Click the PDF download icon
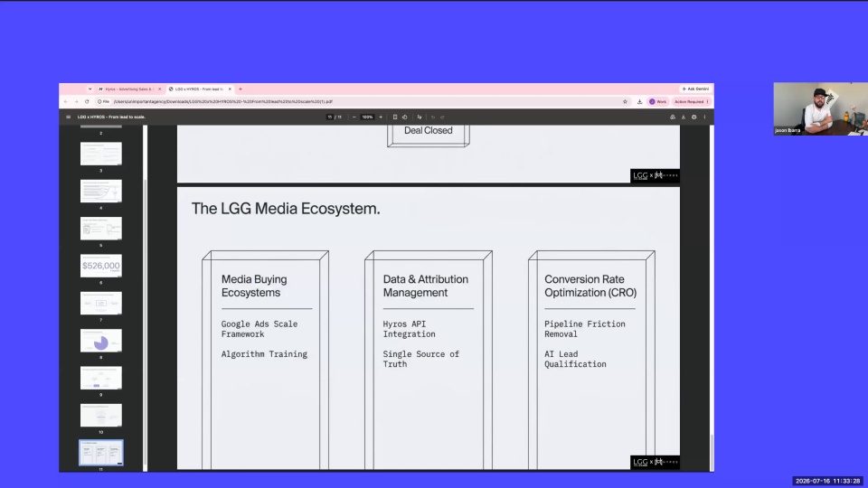This screenshot has height=488, width=868. point(684,117)
